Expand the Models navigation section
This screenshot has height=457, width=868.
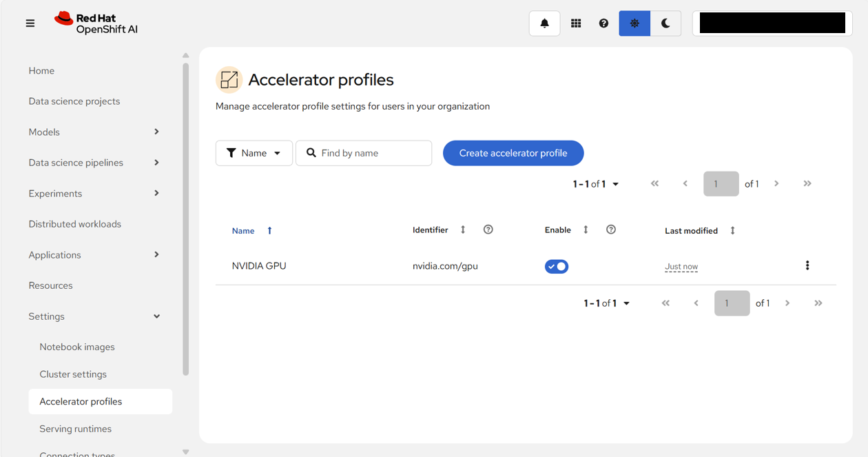point(95,132)
